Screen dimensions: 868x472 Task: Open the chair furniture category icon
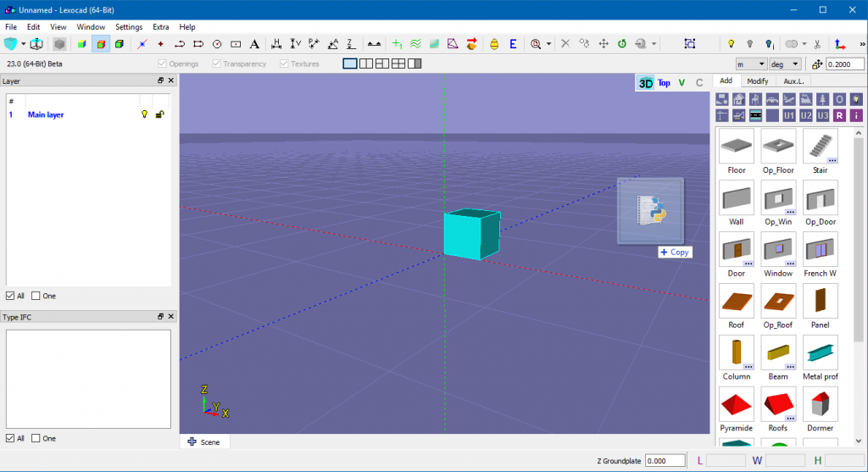(755, 99)
